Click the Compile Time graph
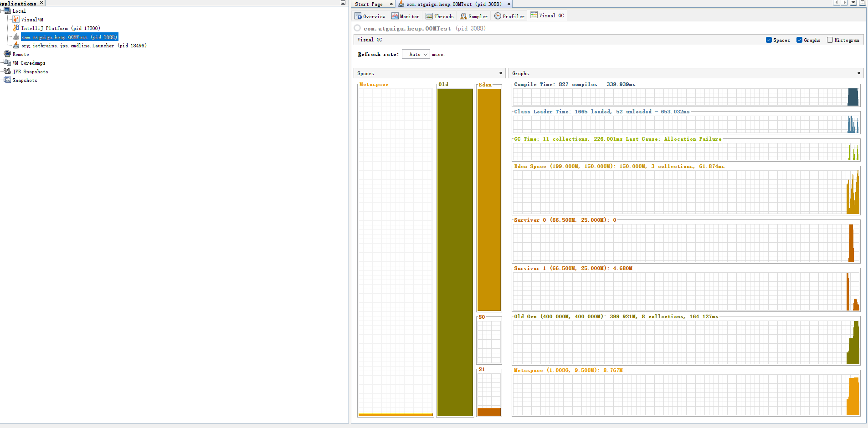 coord(686,97)
